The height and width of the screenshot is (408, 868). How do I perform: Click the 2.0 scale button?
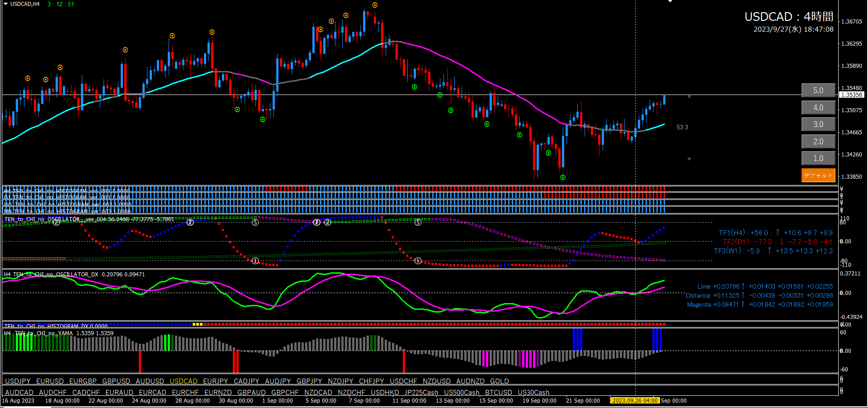[818, 142]
